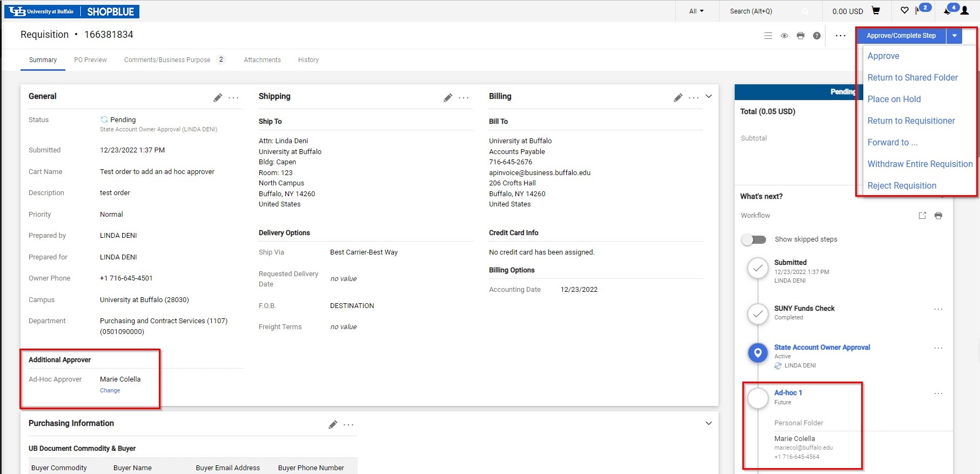Open favorites heart icon
The height and width of the screenshot is (474, 980).
pos(904,10)
